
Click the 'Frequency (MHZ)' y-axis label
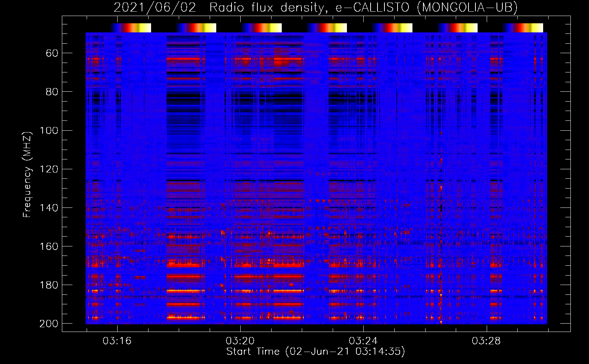27,174
